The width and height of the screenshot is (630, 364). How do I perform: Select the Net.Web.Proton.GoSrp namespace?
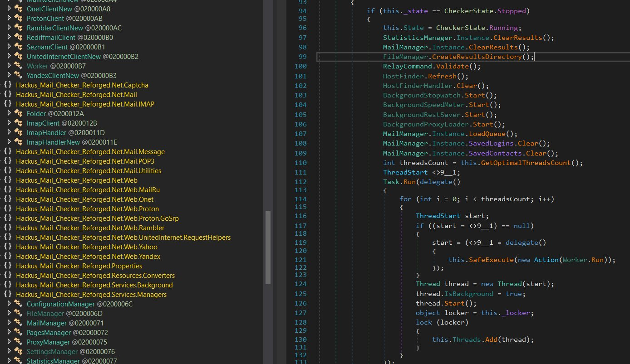coord(97,218)
